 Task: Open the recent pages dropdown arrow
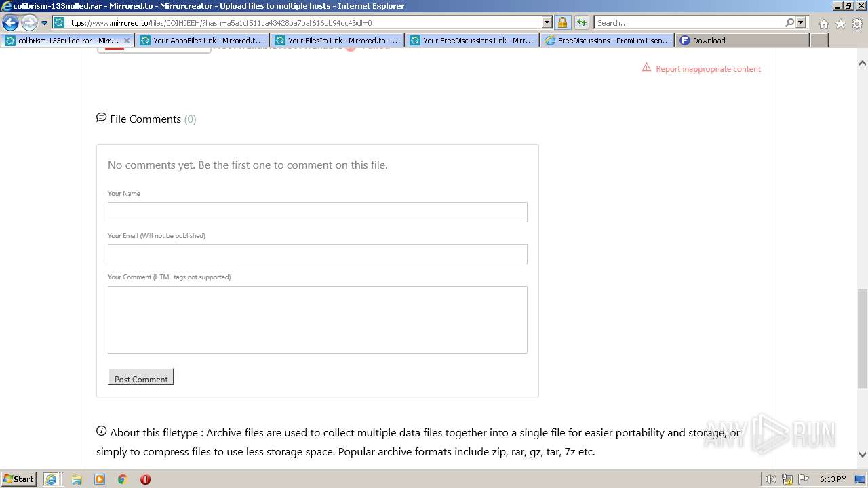click(44, 23)
